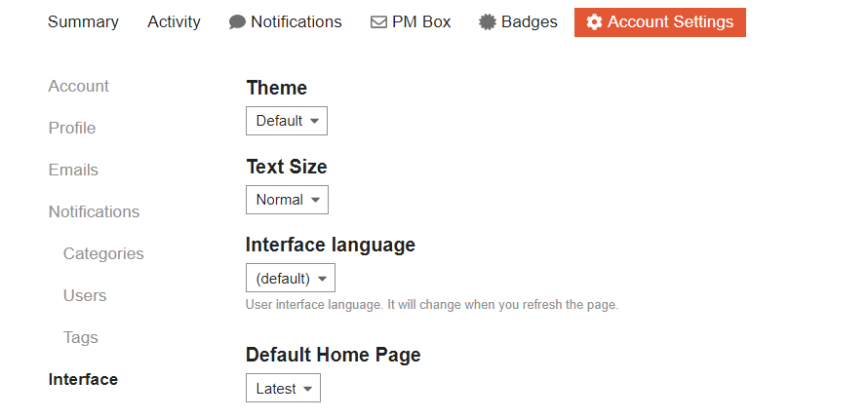Click the caret arrow in Text Size selector
Screen dimensions: 868x418
pyautogui.click(x=315, y=201)
